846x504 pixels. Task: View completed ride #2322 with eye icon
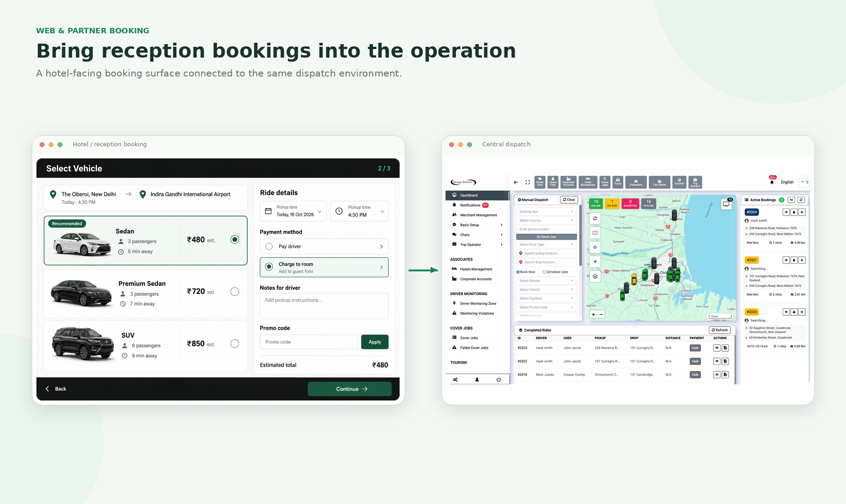point(717,361)
